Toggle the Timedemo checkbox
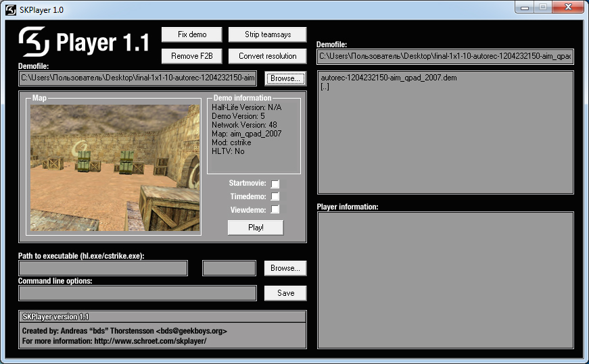This screenshot has height=364, width=589. click(x=275, y=197)
